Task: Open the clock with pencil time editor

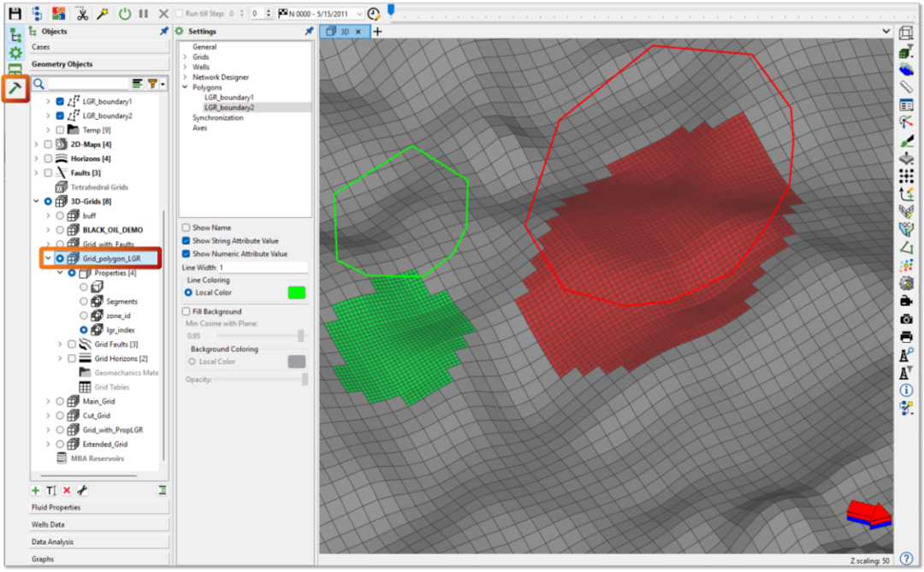Action: point(374,13)
